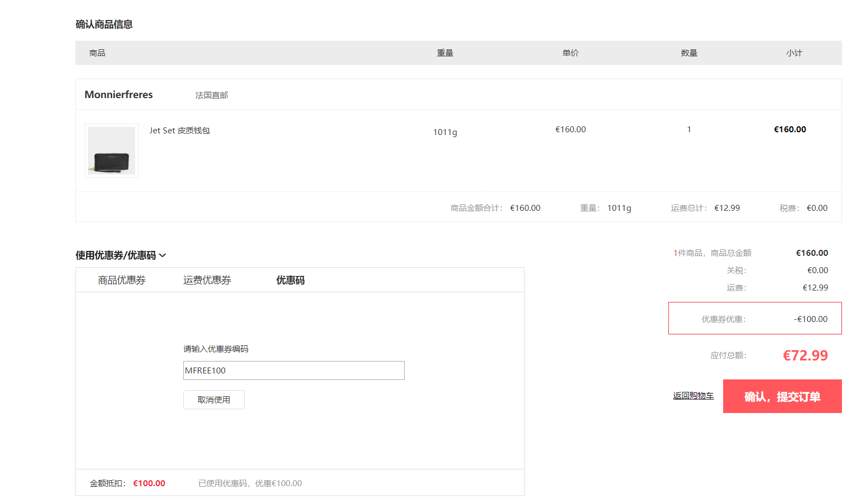Click the 重量 column header
The width and height of the screenshot is (868, 503).
[x=445, y=53]
